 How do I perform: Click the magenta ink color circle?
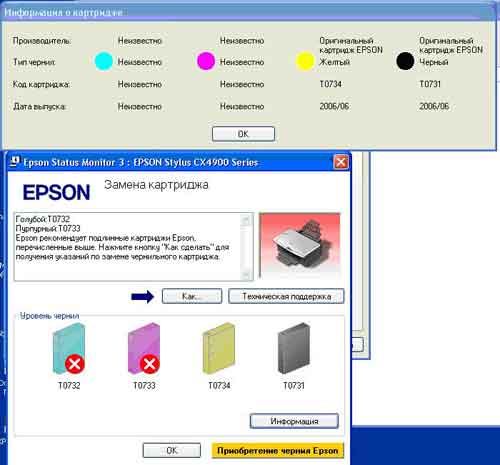[206, 61]
